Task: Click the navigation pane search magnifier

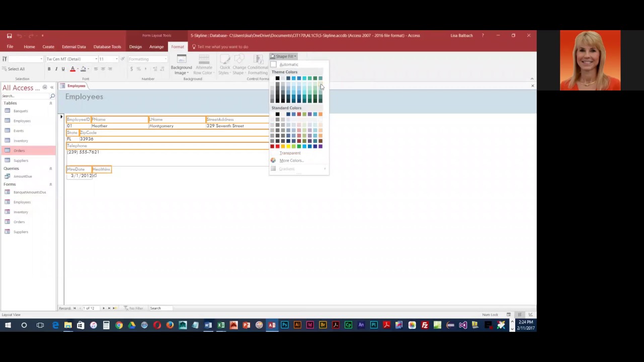Action: [52, 96]
